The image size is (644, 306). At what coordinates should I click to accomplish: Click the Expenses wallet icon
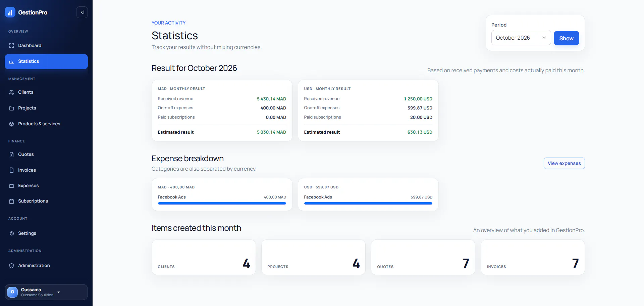[x=11, y=186]
